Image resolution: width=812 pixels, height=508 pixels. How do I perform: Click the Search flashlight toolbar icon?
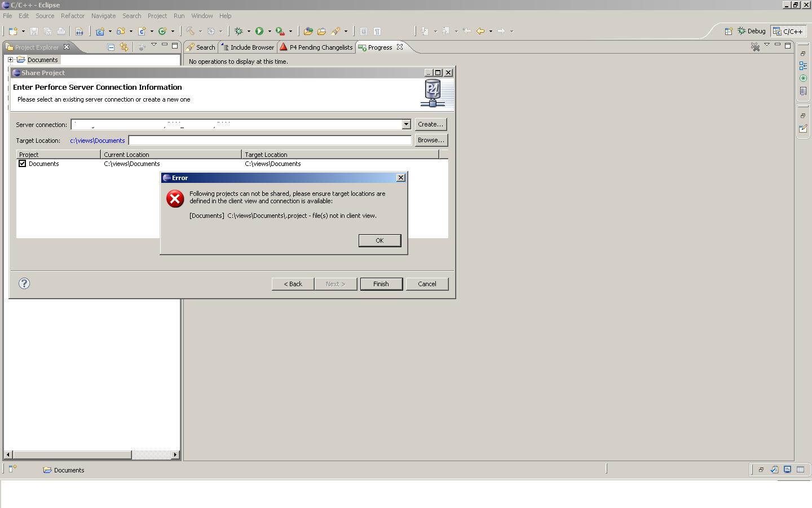(336, 31)
